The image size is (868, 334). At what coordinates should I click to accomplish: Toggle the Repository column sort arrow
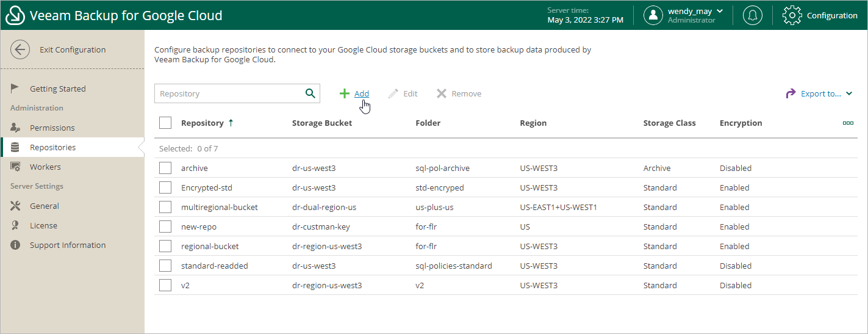(231, 123)
